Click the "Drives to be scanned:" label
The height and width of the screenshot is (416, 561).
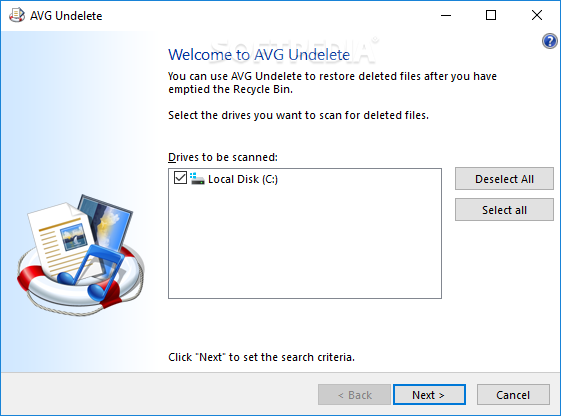(x=223, y=157)
